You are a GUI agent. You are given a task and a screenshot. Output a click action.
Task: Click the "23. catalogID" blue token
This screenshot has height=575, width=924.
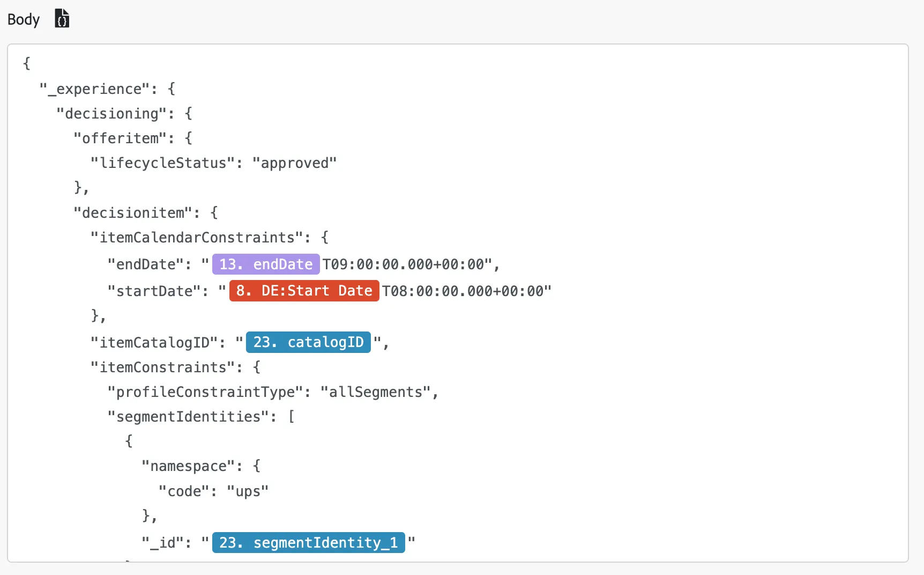[x=308, y=342]
